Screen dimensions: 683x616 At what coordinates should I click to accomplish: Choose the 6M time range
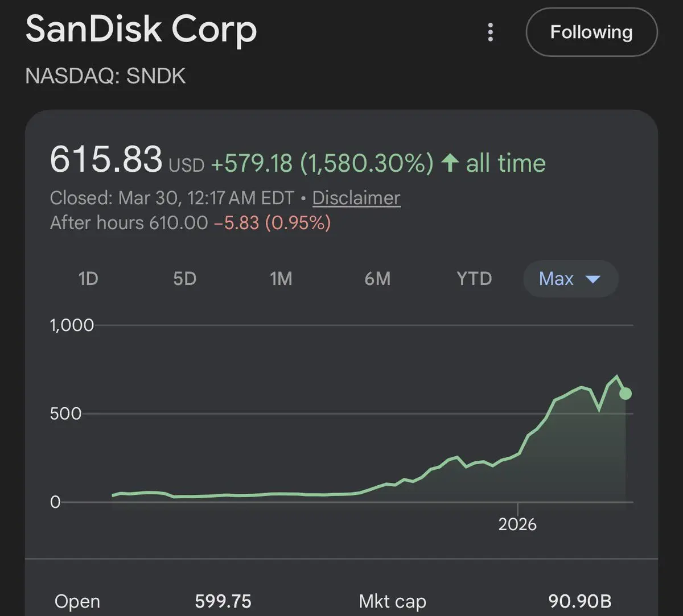pyautogui.click(x=377, y=279)
